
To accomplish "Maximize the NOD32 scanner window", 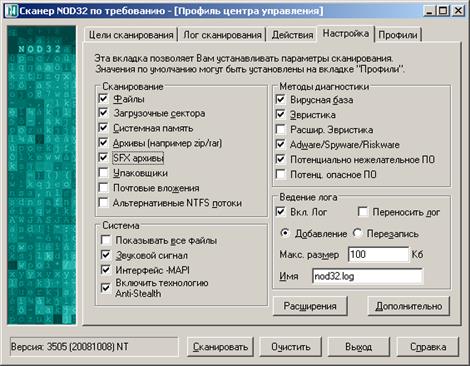I will [443, 11].
